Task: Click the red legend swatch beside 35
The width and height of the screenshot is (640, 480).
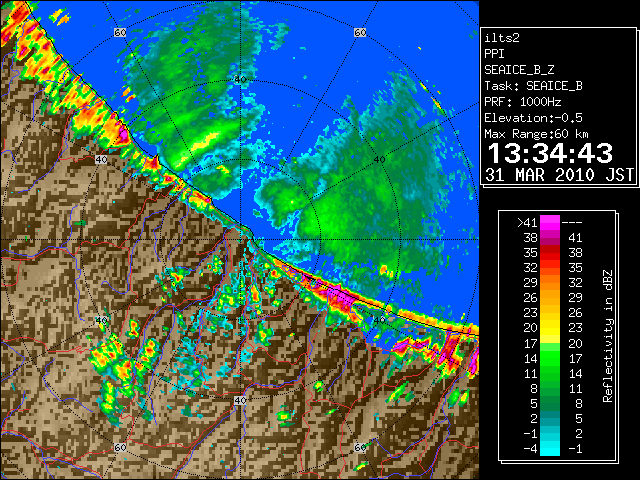Action: [550, 253]
